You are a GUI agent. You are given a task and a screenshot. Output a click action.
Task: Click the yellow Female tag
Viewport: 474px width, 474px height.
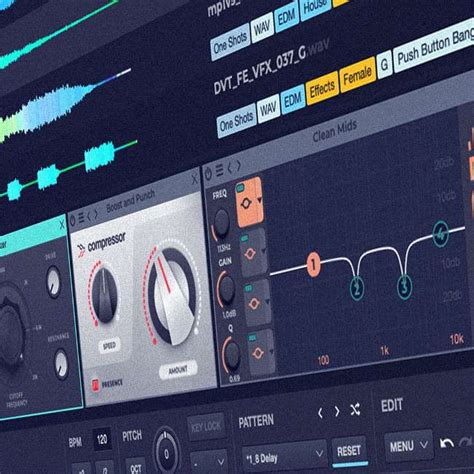pos(357,75)
